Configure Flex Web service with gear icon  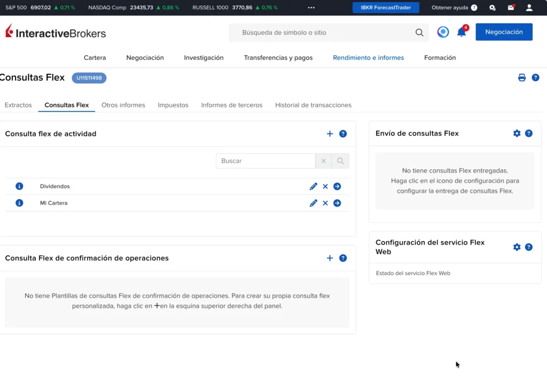517,247
